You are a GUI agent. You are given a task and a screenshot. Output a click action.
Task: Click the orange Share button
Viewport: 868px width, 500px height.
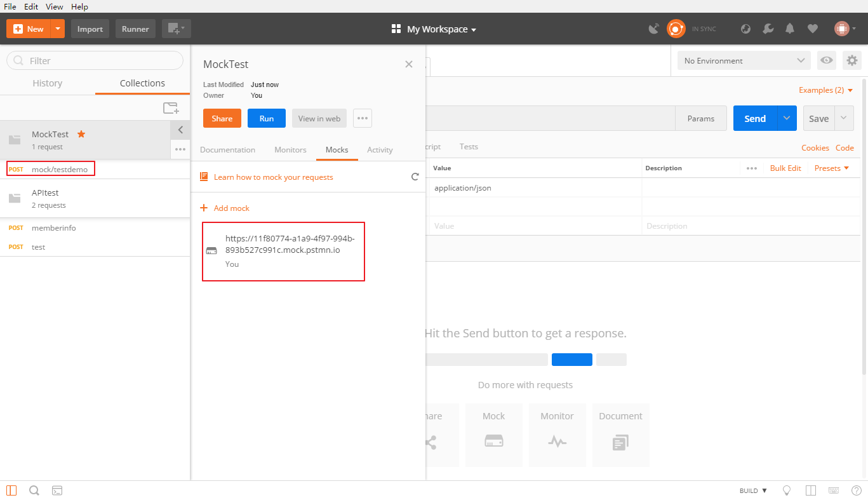coord(222,118)
